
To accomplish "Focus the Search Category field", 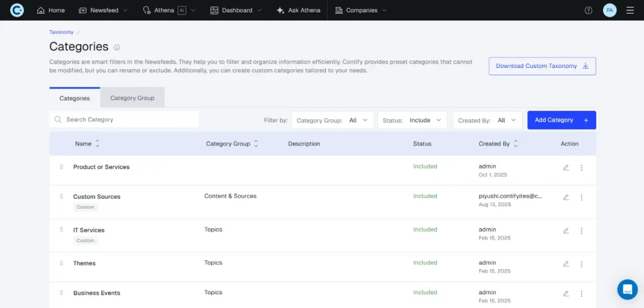I will [124, 119].
